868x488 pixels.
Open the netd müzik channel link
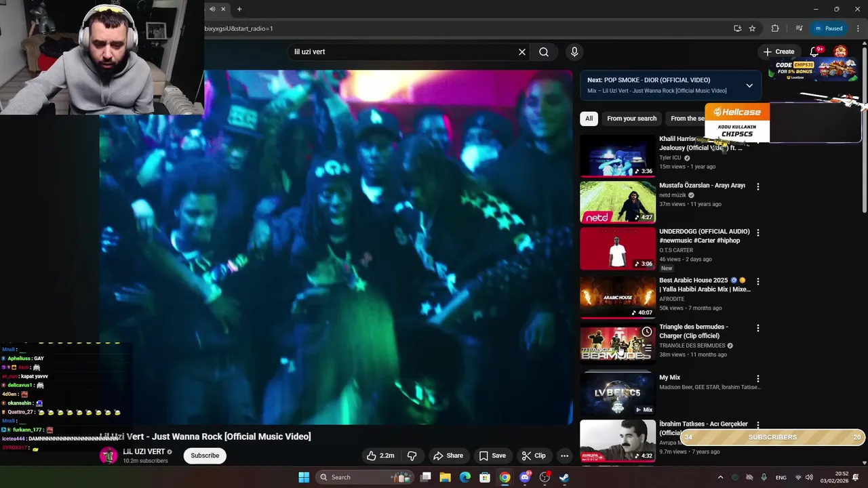(673, 195)
